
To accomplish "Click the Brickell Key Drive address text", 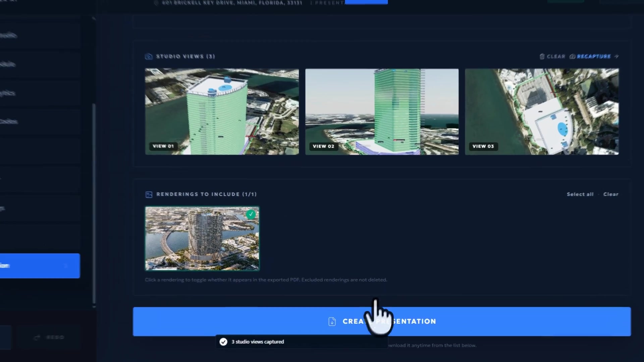I will click(232, 3).
